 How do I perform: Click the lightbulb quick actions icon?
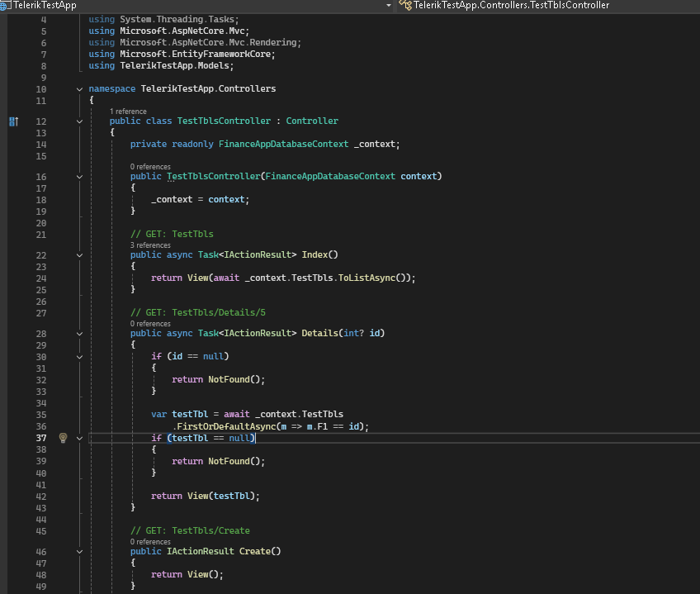(x=62, y=438)
